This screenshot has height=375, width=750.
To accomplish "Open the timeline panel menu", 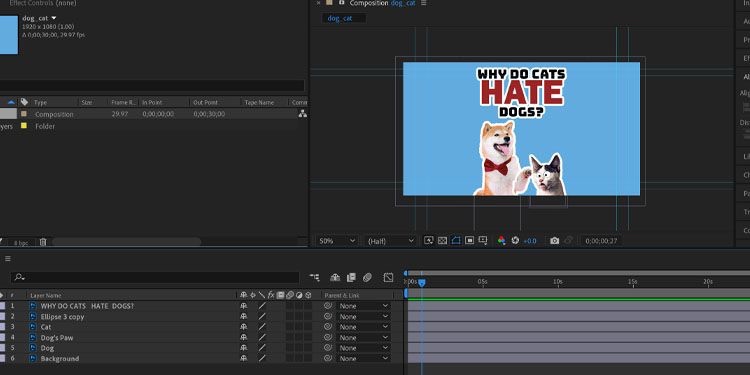I will [8, 259].
